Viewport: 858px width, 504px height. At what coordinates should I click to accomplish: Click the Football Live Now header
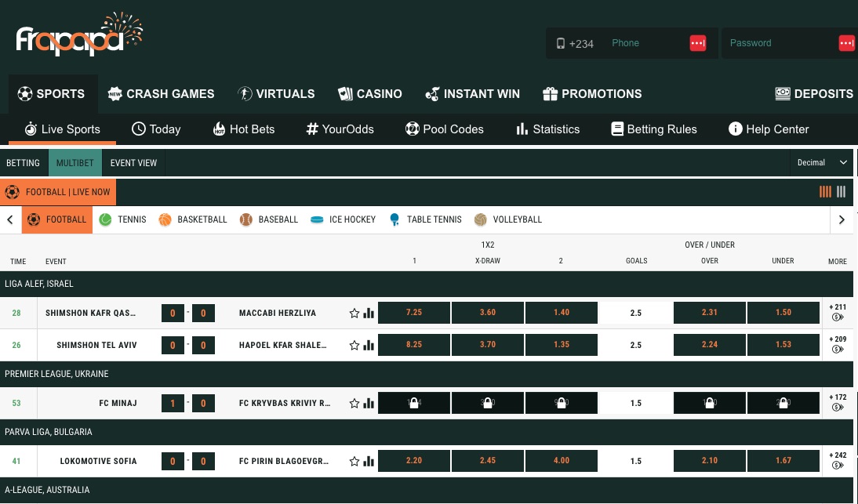click(58, 192)
